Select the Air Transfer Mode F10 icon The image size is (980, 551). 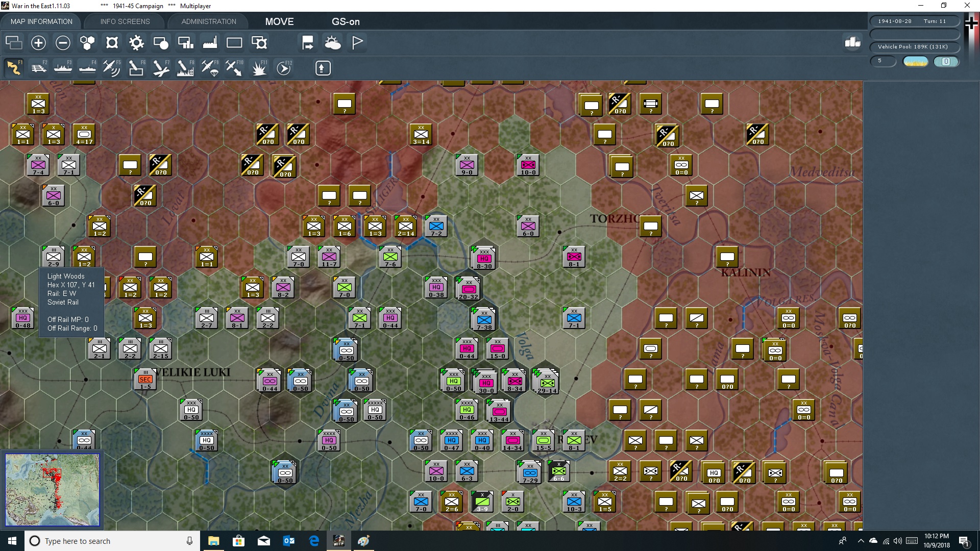point(234,68)
